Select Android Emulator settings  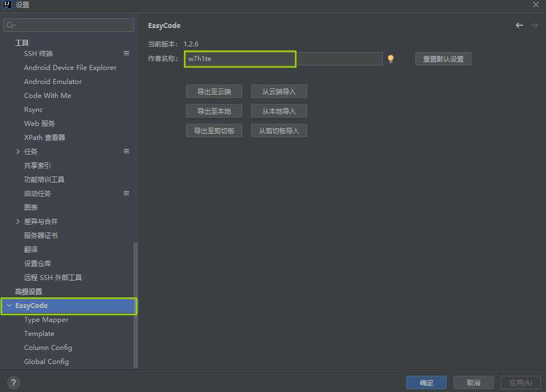[x=53, y=81]
